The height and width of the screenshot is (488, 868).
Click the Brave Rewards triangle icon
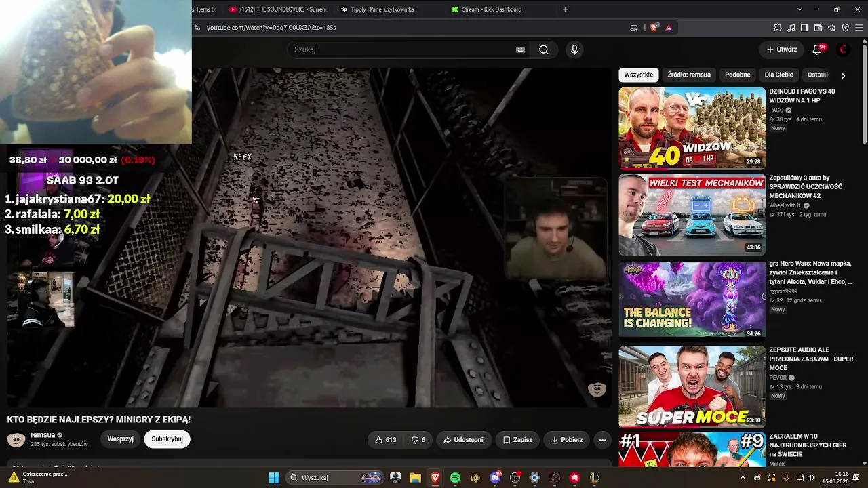click(669, 28)
